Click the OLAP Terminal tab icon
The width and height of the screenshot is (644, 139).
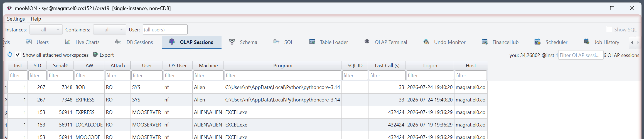coord(367,41)
